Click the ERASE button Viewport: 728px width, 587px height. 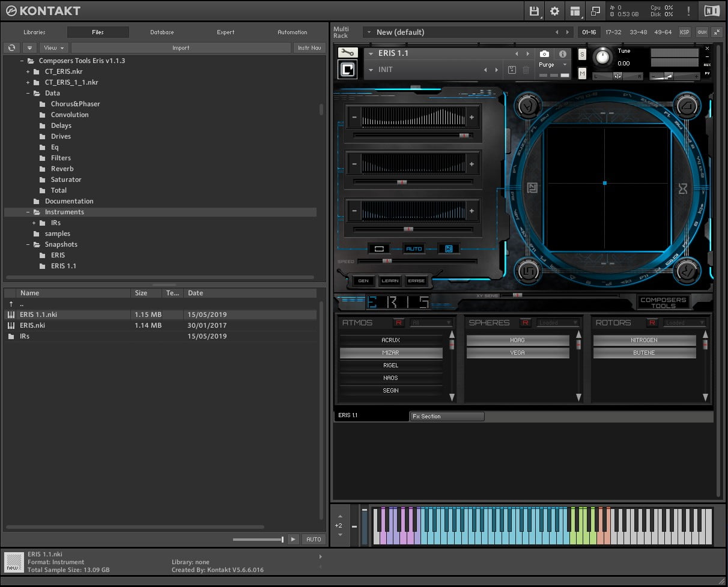pos(416,280)
